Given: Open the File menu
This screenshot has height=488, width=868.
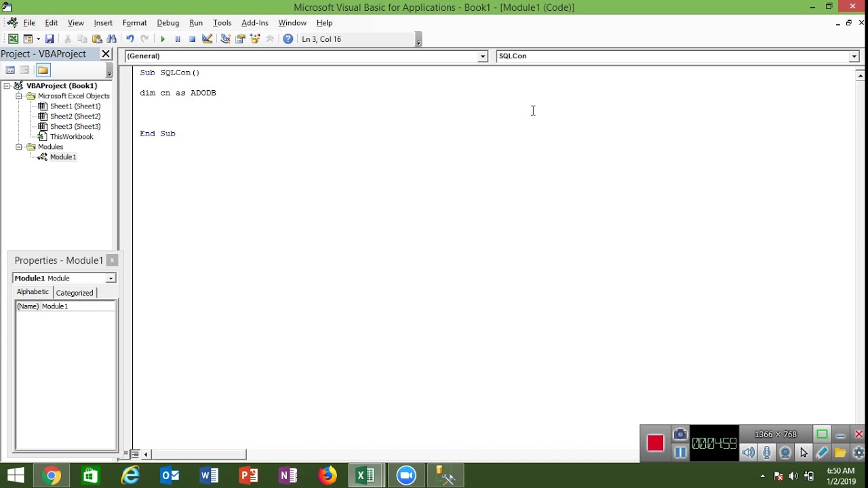Looking at the screenshot, I should pyautogui.click(x=29, y=23).
